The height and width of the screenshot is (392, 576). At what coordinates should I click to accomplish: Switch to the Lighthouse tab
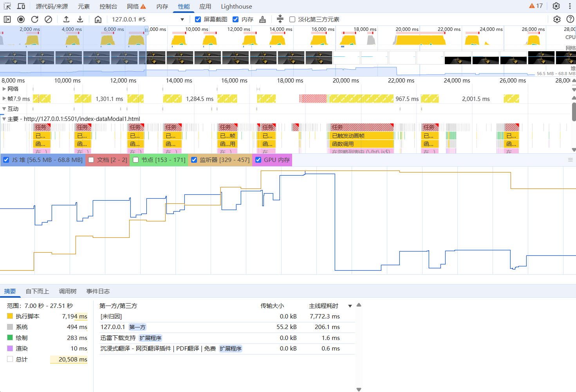(236, 6)
